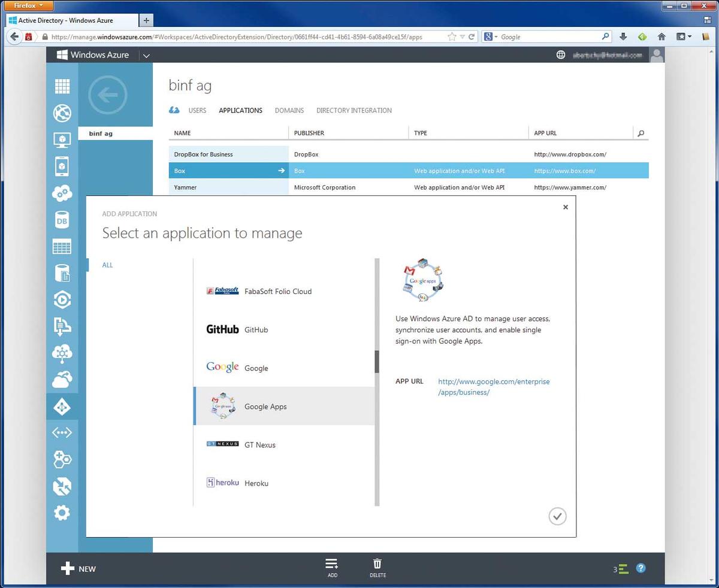The height and width of the screenshot is (588, 719).
Task: Open Networks icon with dotted arrows
Action: tap(62, 432)
